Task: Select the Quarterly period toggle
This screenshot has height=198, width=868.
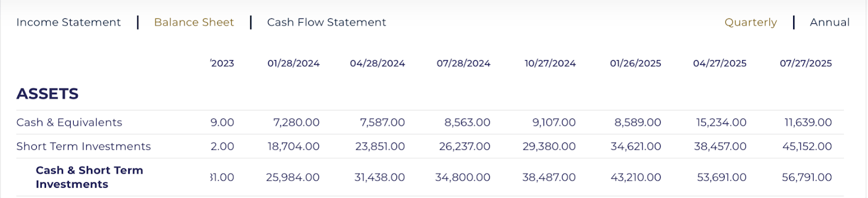Action: coord(751,22)
